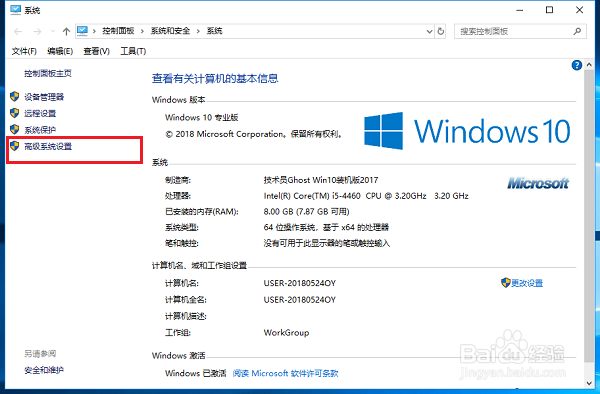Select manufacturer text 技术员Ghost Win10装机版2017
The width and height of the screenshot is (600, 394).
pyautogui.click(x=321, y=180)
